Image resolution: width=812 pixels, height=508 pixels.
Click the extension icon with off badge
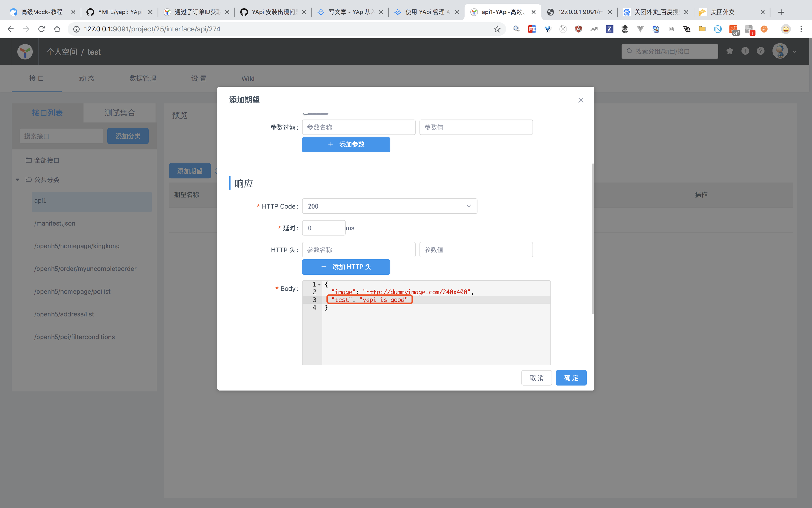click(734, 30)
